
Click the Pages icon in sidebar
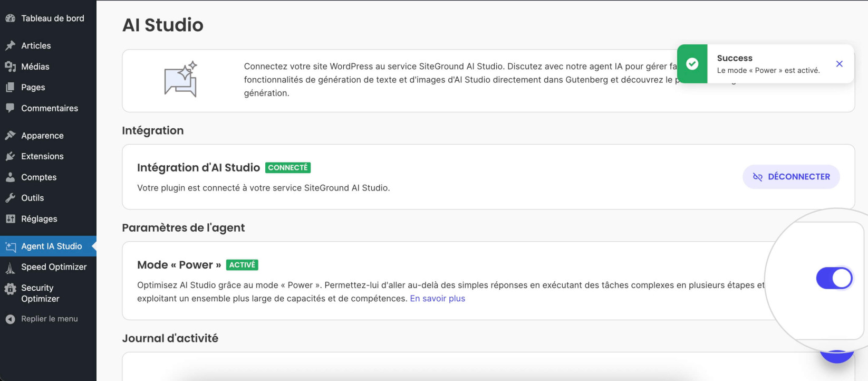10,87
